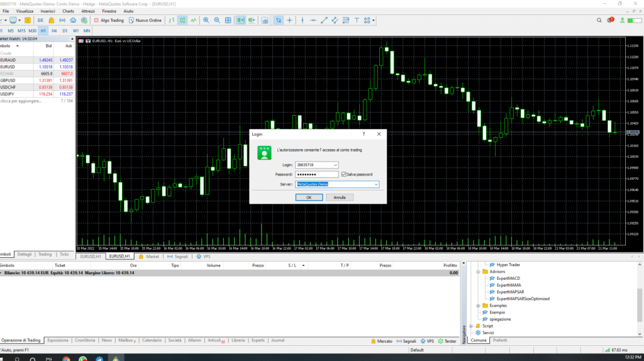Open Mercato link in bottom bar

click(382, 342)
